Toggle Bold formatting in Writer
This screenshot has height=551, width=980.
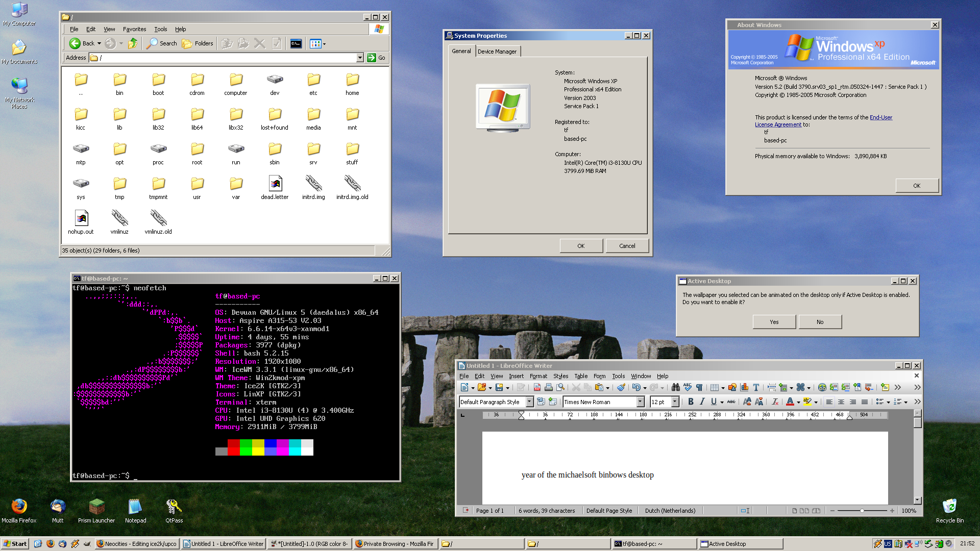[691, 402]
